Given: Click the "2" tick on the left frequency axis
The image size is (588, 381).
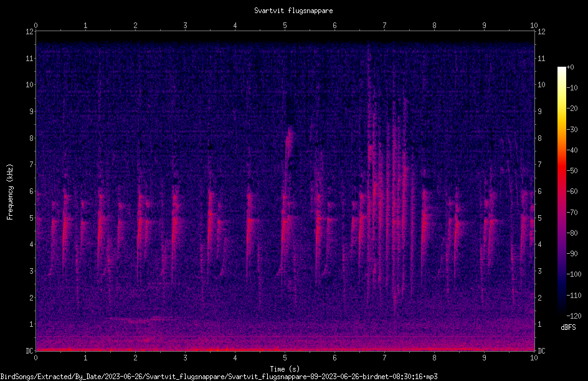Looking at the screenshot, I should click(32, 297).
